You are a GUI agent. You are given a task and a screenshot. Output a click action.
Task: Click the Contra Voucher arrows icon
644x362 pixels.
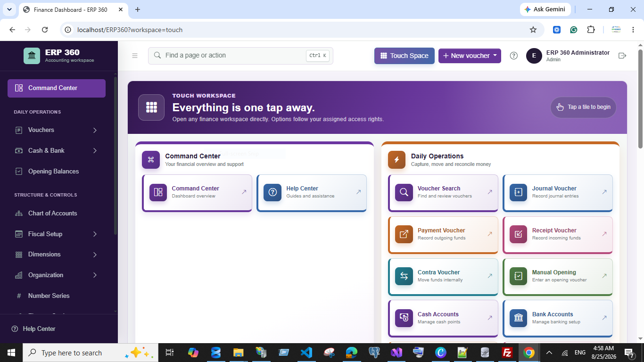pyautogui.click(x=404, y=276)
